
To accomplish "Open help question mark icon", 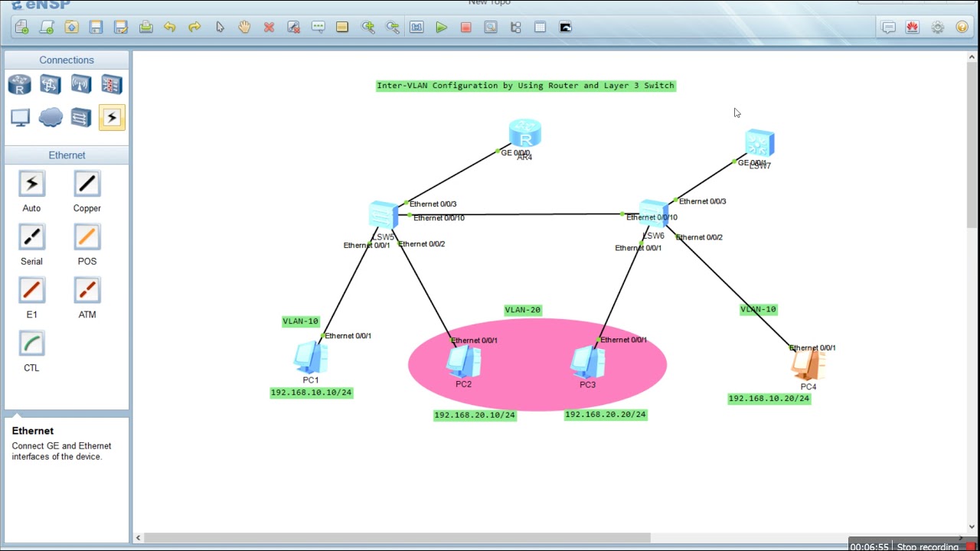I will [962, 28].
